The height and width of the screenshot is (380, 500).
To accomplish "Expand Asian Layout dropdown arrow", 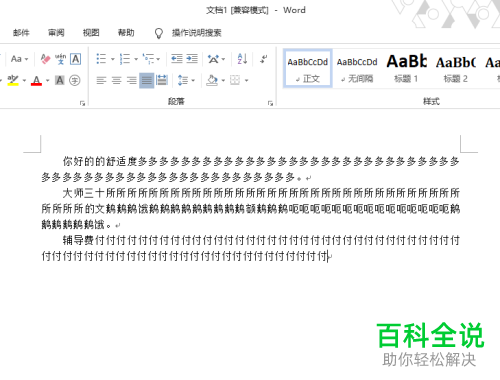I will pyautogui.click(x=223, y=59).
